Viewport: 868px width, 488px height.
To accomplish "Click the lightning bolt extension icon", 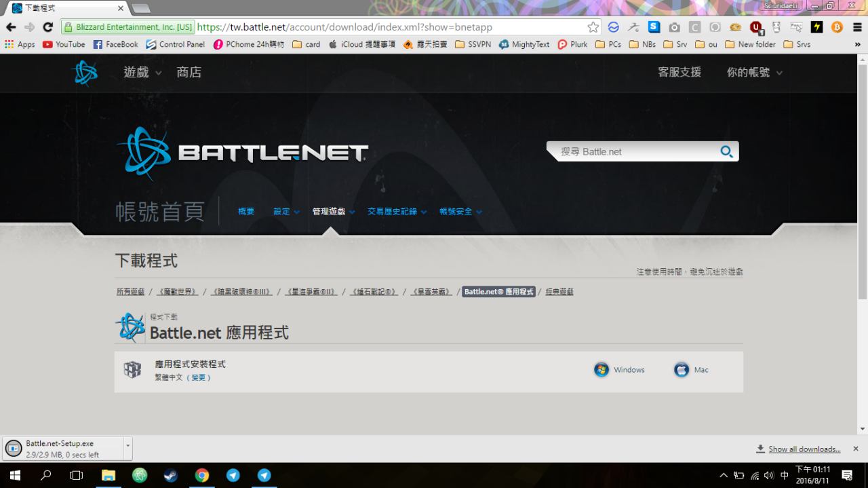I will tap(817, 27).
